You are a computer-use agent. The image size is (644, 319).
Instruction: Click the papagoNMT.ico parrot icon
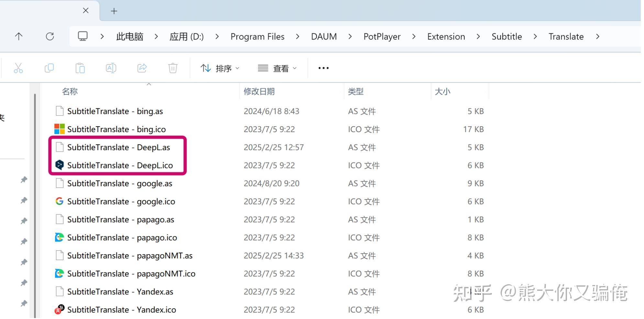pyautogui.click(x=60, y=274)
